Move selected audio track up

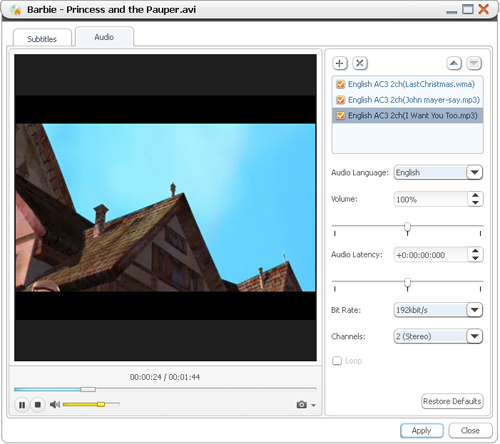tap(454, 63)
